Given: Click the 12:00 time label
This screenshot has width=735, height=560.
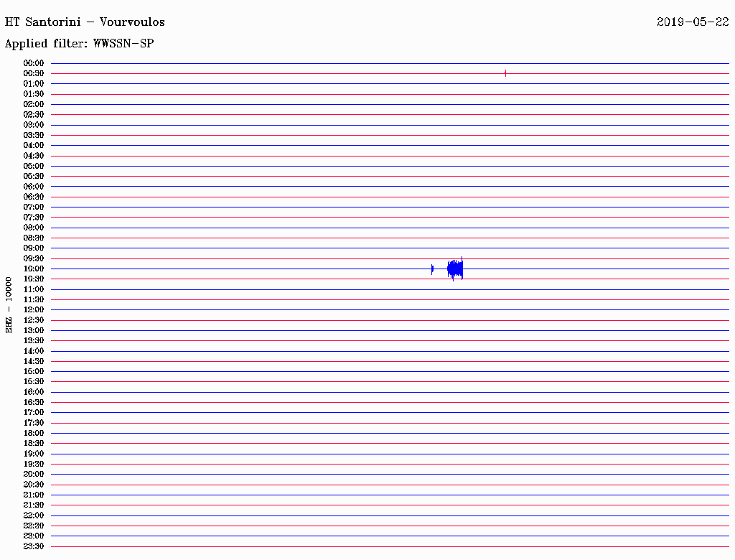Looking at the screenshot, I should pos(34,310).
